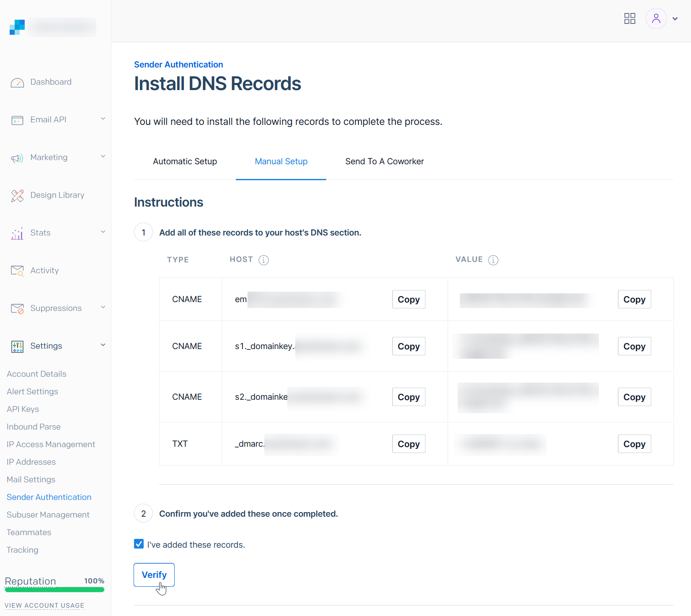Open the Send To A Coworker tab
Screen dimensions: 691x616
click(384, 161)
